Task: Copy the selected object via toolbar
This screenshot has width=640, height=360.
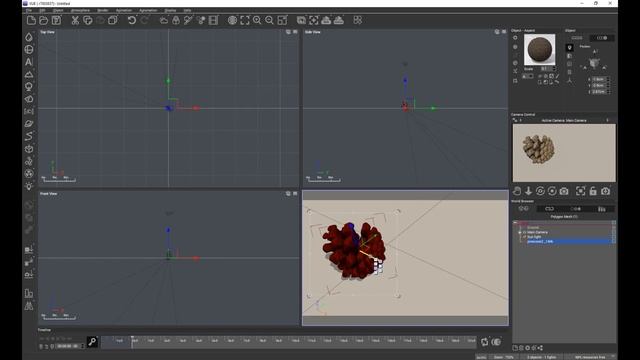Action: pos(88,20)
